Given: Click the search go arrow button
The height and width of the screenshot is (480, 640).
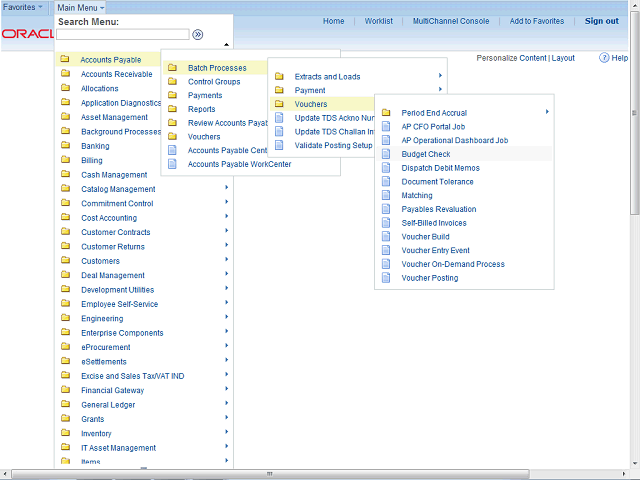Looking at the screenshot, I should (x=198, y=34).
